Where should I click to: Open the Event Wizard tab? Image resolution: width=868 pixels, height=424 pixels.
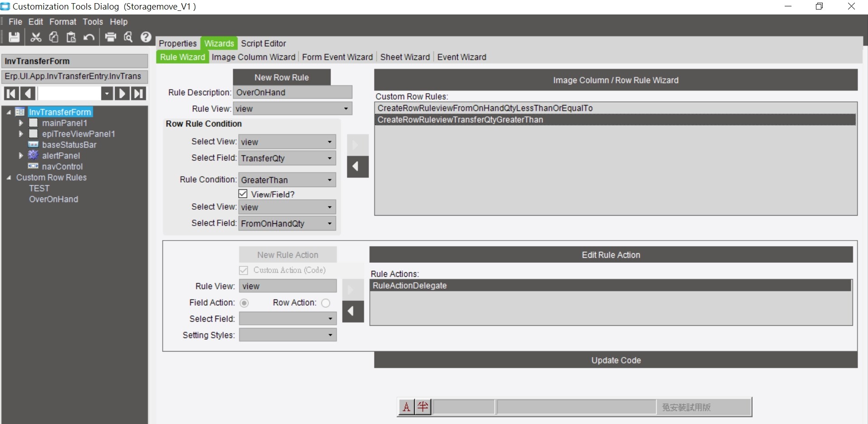pyautogui.click(x=462, y=57)
